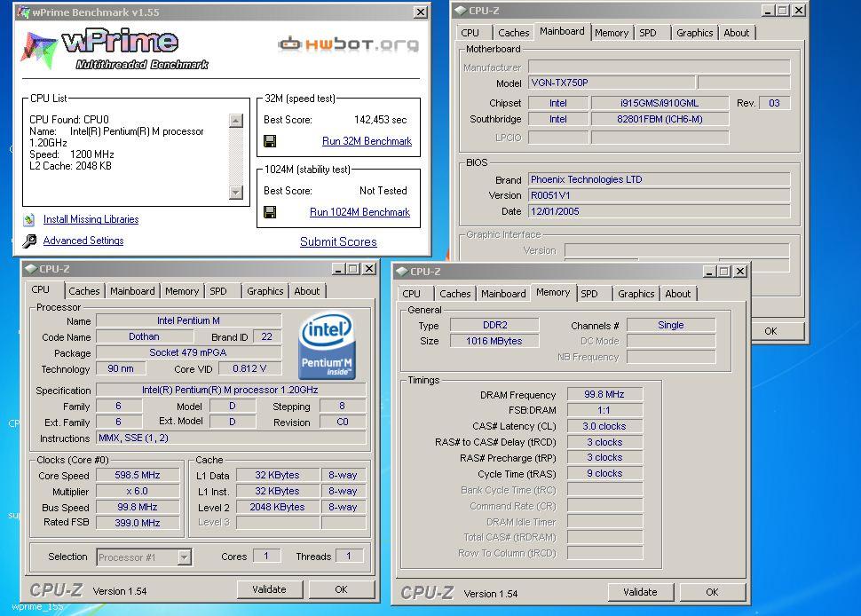This screenshot has width=861, height=616.
Task: Click the Model VGN-TX750P field
Action: pyautogui.click(x=612, y=83)
